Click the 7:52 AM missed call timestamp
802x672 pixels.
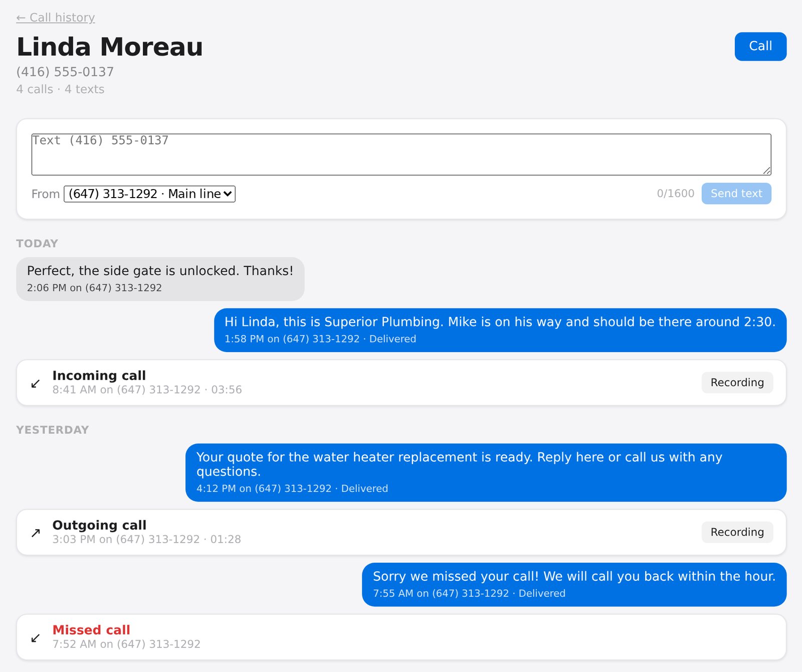click(126, 644)
